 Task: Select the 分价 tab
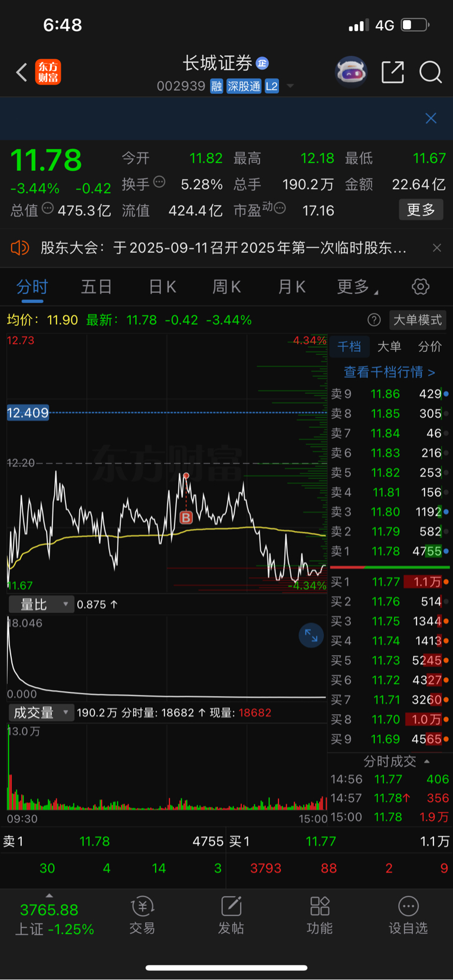coord(430,347)
